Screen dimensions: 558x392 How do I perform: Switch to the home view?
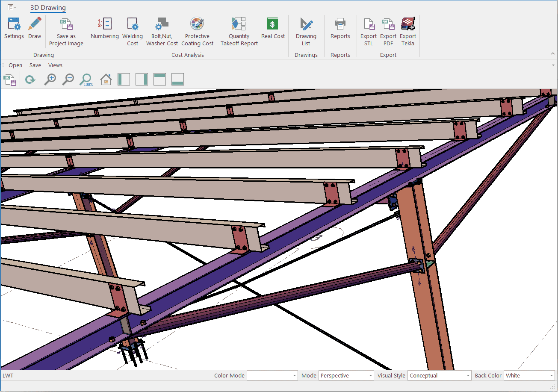tap(106, 80)
